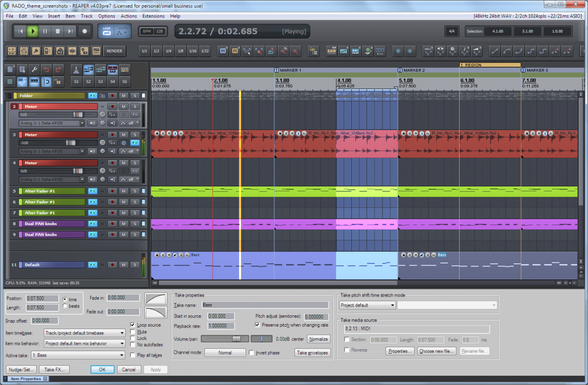Insert a region with the R+ icon
The image size is (588, 385).
236,51
